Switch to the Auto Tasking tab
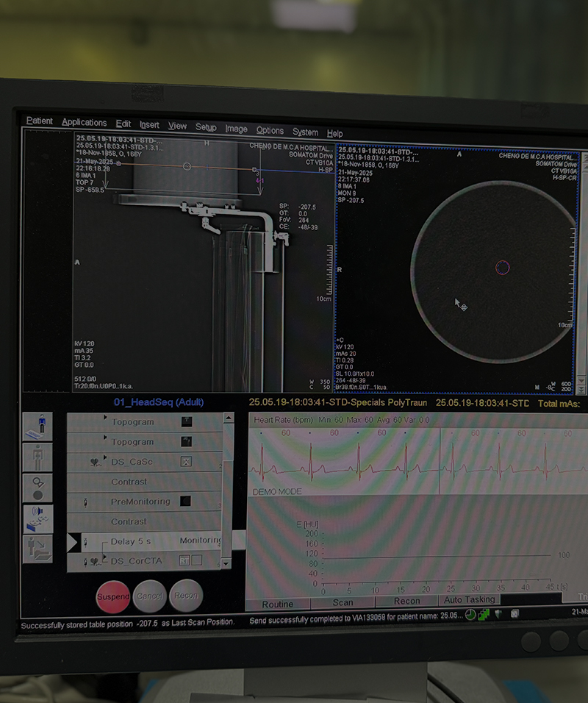 click(x=470, y=600)
